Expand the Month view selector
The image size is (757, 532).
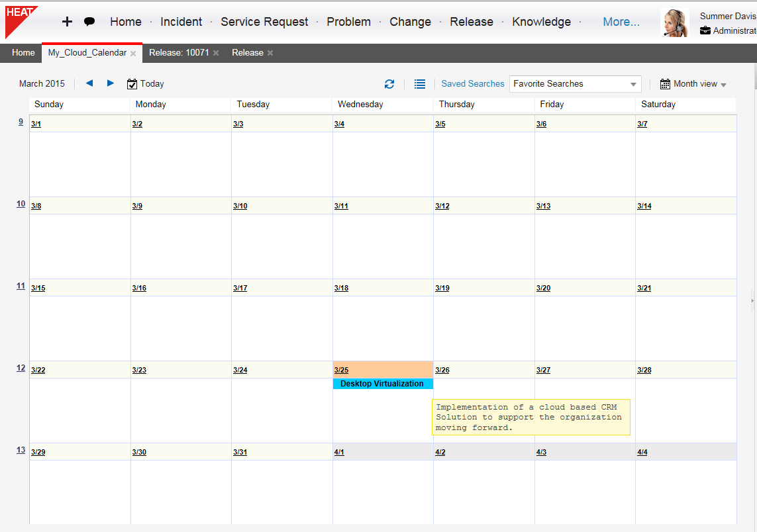(693, 84)
